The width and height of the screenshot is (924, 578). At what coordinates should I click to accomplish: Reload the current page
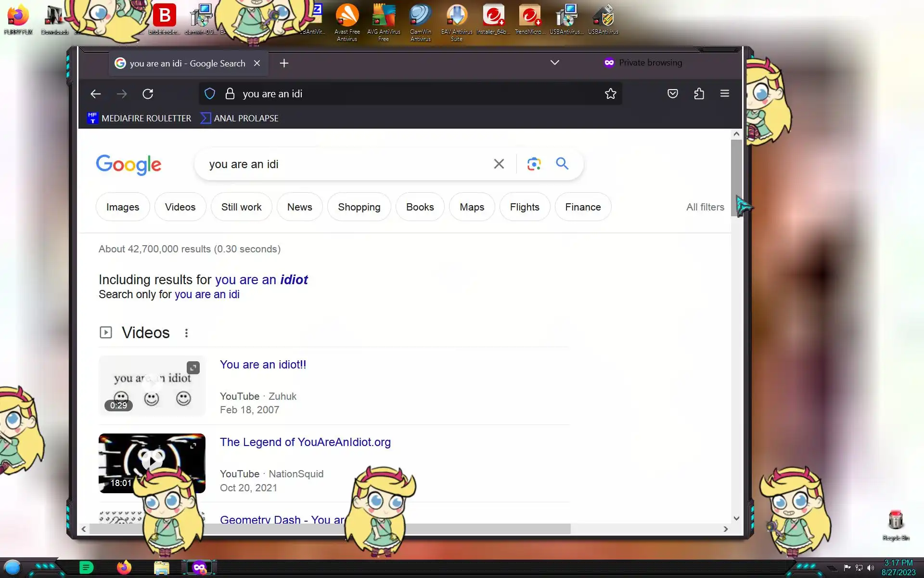tap(148, 94)
